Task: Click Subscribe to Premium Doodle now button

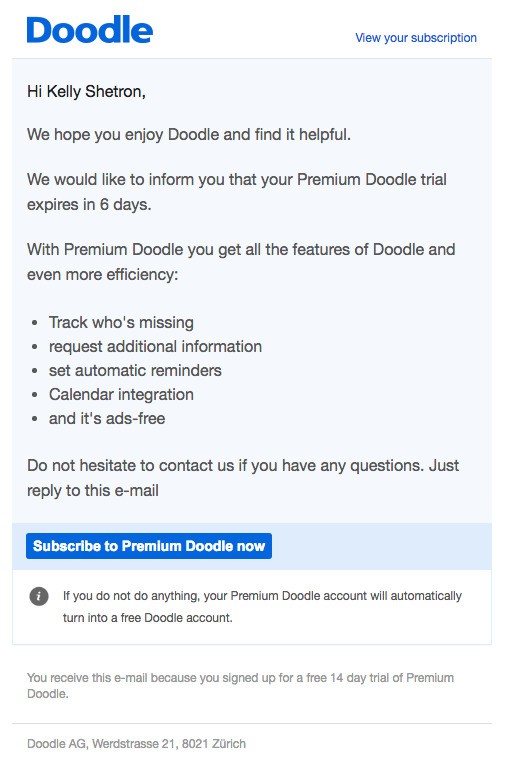Action: (149, 546)
